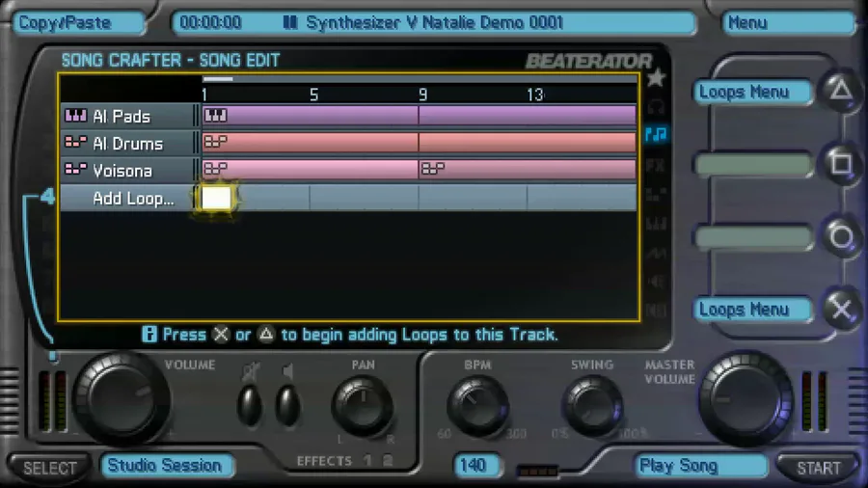Click the drum icon beside AI Drums
Image resolution: width=868 pixels, height=488 pixels.
[x=76, y=143]
